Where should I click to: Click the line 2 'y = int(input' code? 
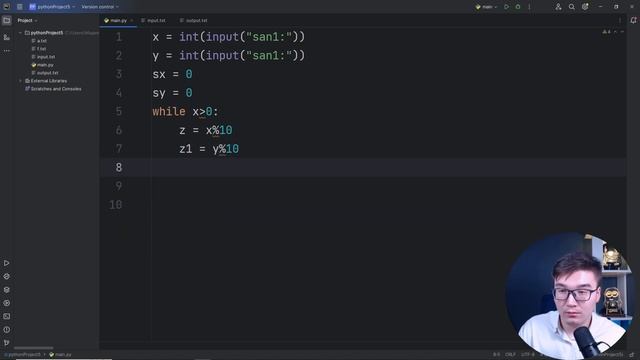click(229, 56)
